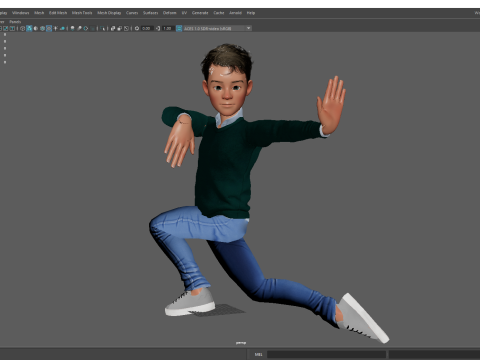Click the MEL command line label
Viewport: 480px width, 360px height.
[x=259, y=354]
